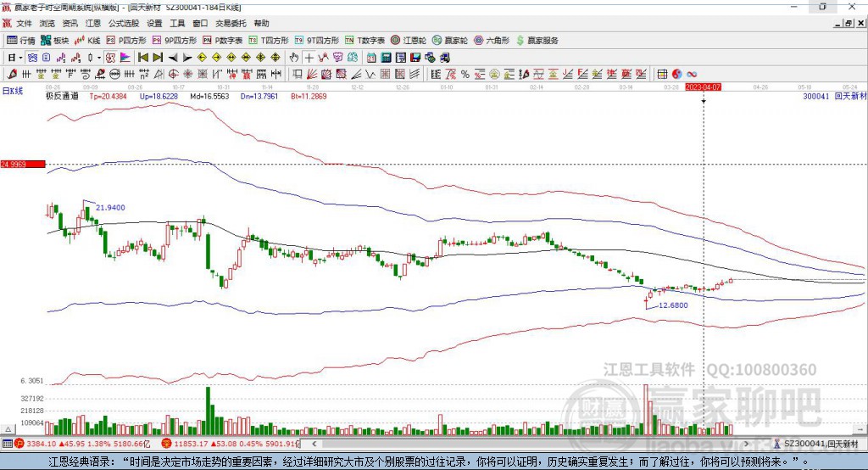Select the rectangle box drawing tool

(298, 74)
